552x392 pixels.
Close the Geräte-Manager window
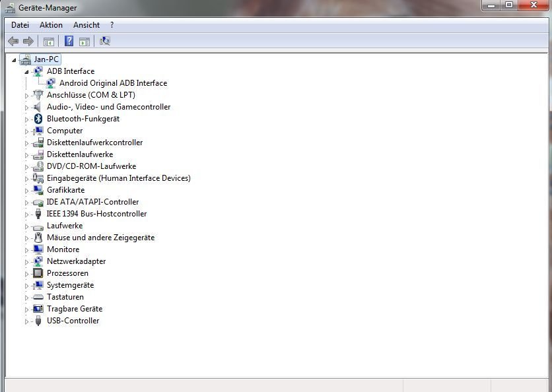click(534, 5)
